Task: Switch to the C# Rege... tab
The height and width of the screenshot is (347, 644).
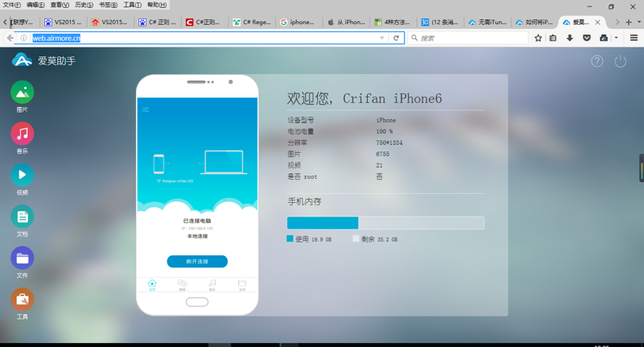Action: 252,23
